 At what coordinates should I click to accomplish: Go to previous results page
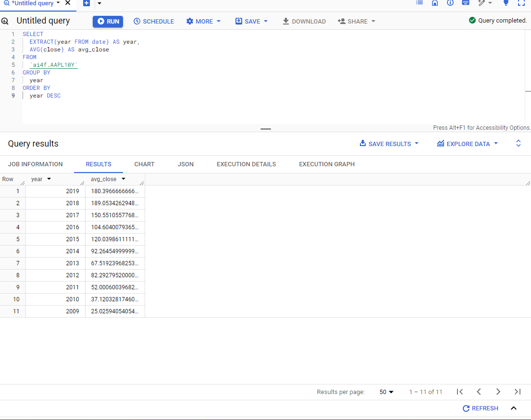pyautogui.click(x=479, y=392)
